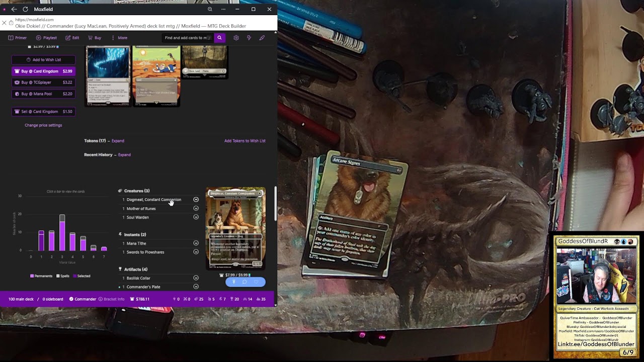644x362 pixels.
Task: Click the $788.11 deck price in status bar
Action: [x=139, y=299]
